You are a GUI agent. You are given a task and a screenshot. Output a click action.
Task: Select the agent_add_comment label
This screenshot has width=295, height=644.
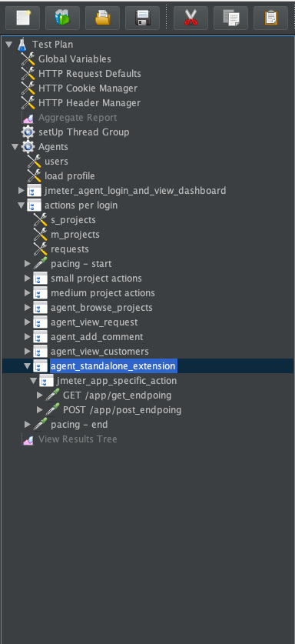point(97,337)
